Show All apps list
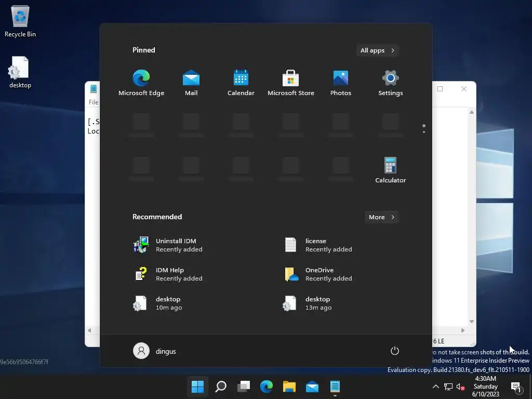532x399 pixels. point(377,50)
